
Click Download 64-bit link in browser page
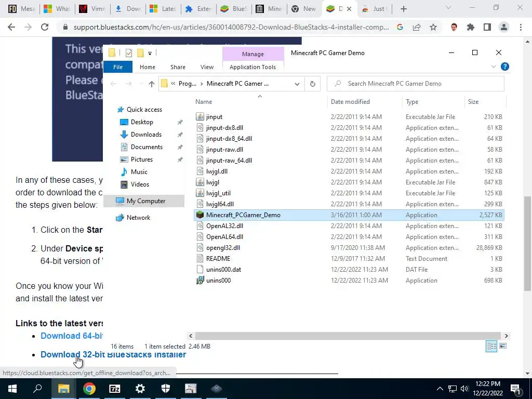click(72, 336)
